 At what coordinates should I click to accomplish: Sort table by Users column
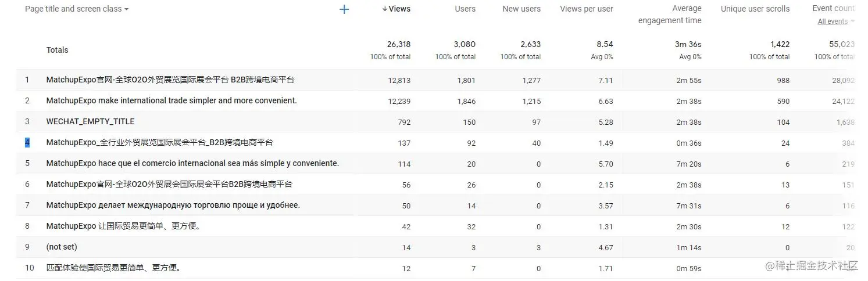click(465, 9)
